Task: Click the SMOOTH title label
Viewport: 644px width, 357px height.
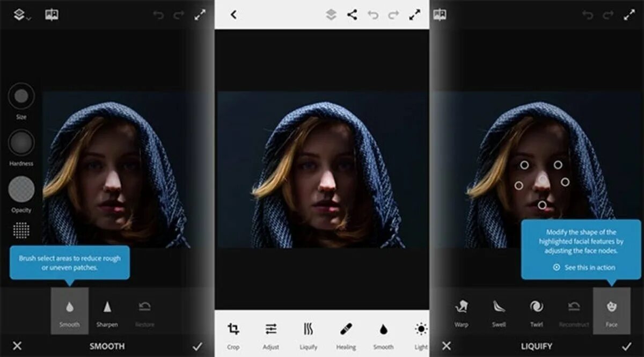Action: tap(107, 347)
